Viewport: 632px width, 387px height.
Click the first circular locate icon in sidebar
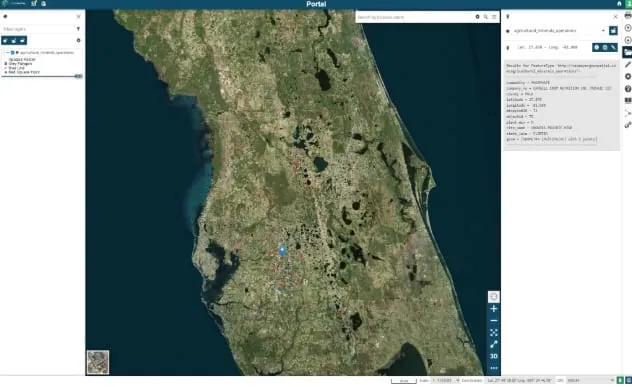coord(628,28)
